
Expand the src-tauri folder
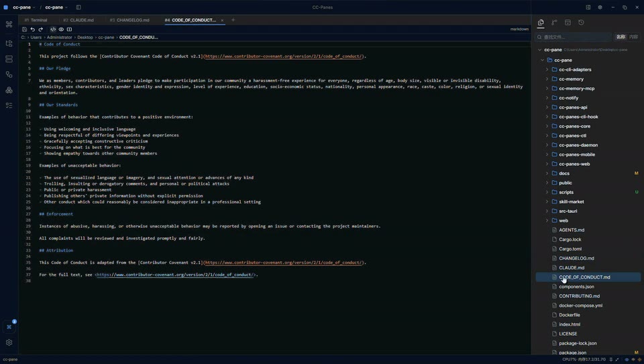click(x=547, y=211)
